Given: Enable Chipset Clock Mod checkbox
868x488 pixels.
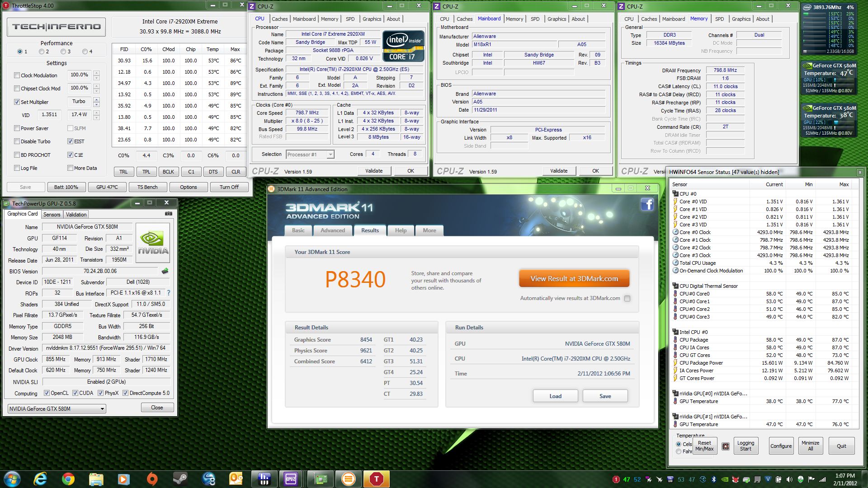Looking at the screenshot, I should click(17, 89).
